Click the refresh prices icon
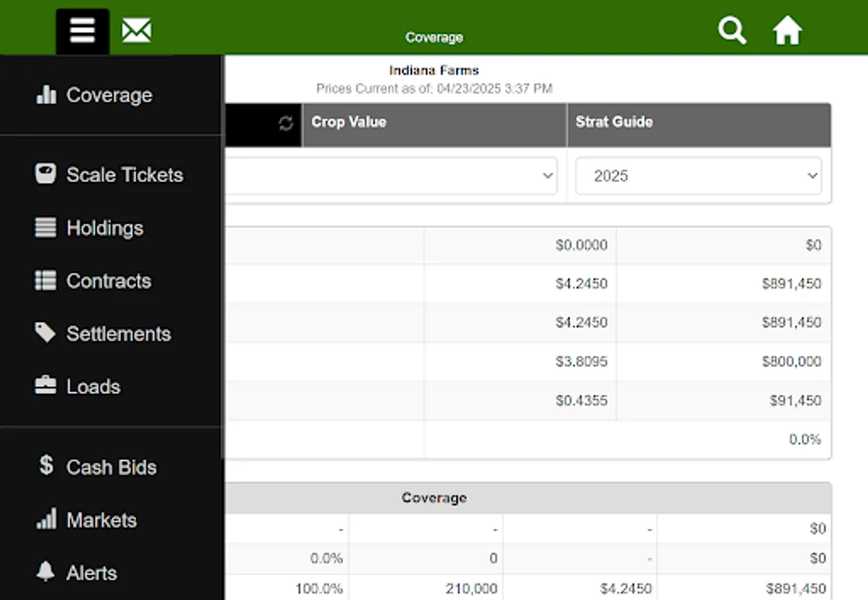The width and height of the screenshot is (868, 600). 286,123
